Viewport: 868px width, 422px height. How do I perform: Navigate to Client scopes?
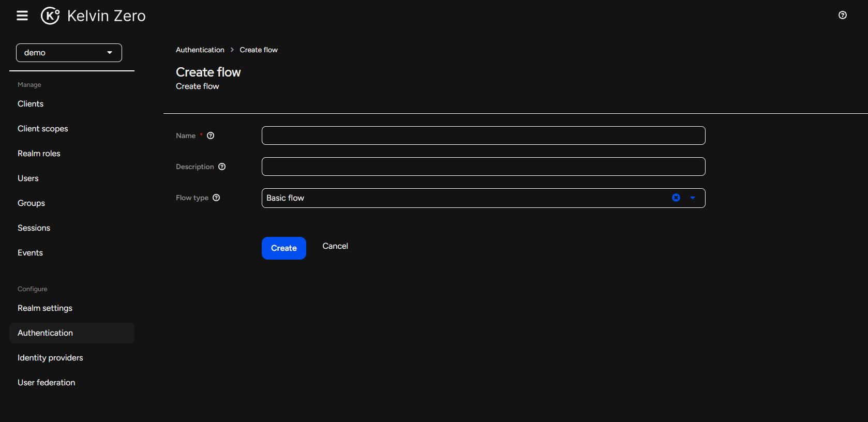click(x=43, y=129)
